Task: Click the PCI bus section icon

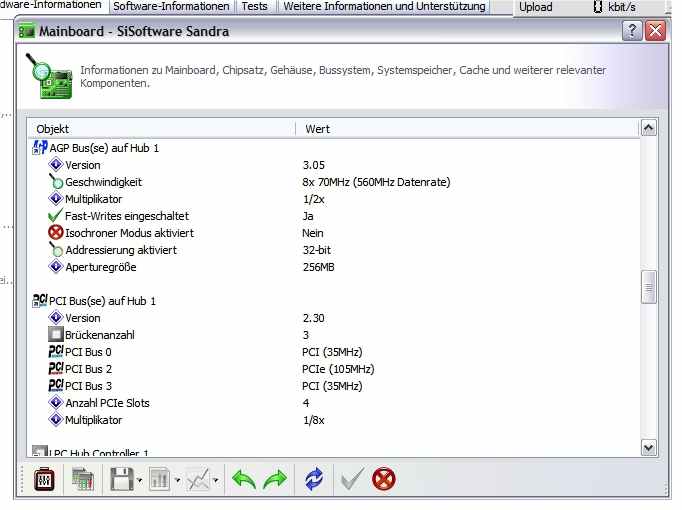Action: pyautogui.click(x=40, y=301)
